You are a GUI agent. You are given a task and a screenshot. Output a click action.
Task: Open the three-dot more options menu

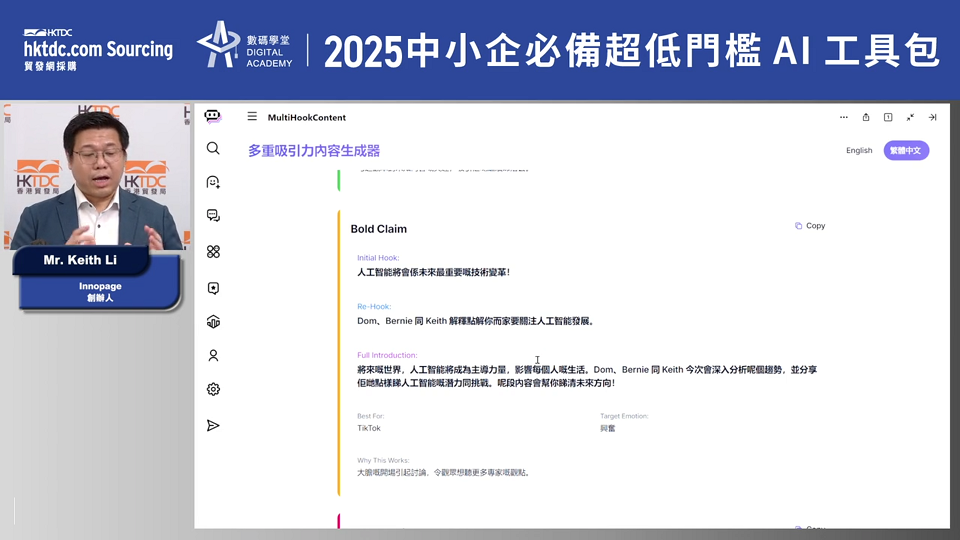843,117
